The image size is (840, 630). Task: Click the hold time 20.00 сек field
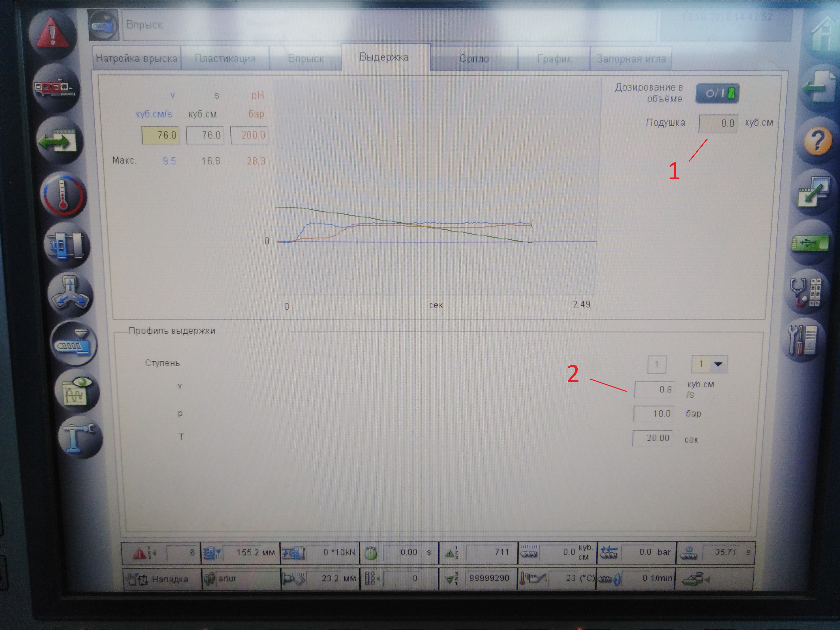[x=652, y=438]
